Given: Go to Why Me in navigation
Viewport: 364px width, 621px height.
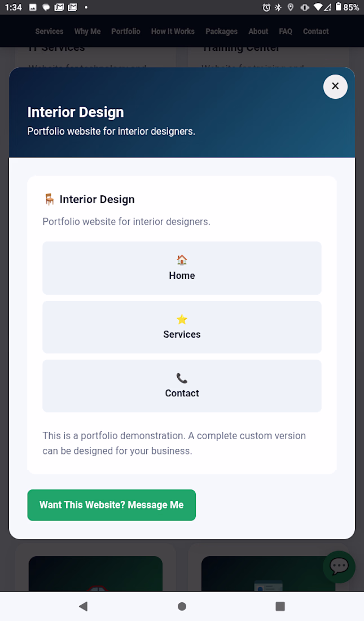Looking at the screenshot, I should (87, 31).
